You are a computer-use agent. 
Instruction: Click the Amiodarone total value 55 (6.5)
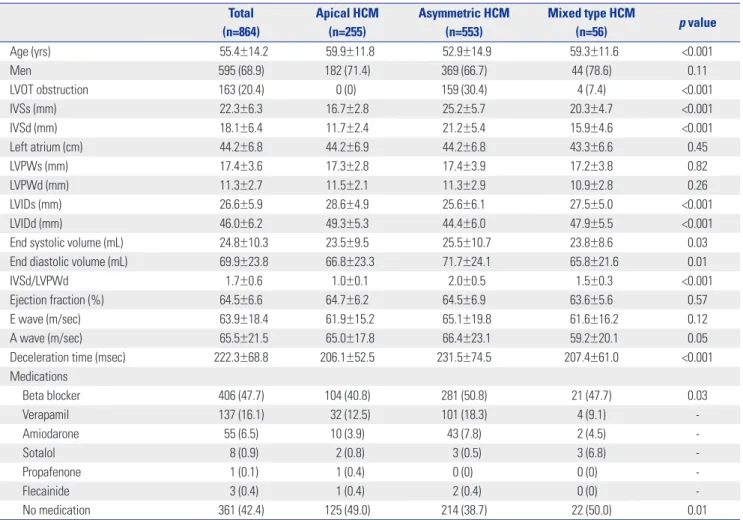click(x=241, y=434)
